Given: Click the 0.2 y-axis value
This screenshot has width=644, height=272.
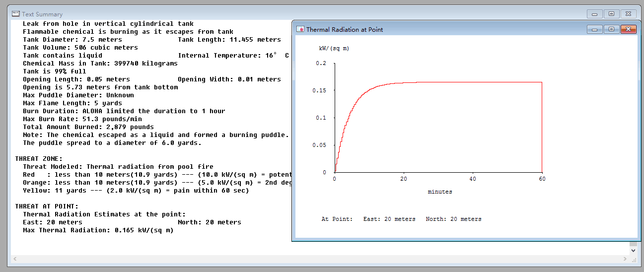Looking at the screenshot, I should [321, 63].
